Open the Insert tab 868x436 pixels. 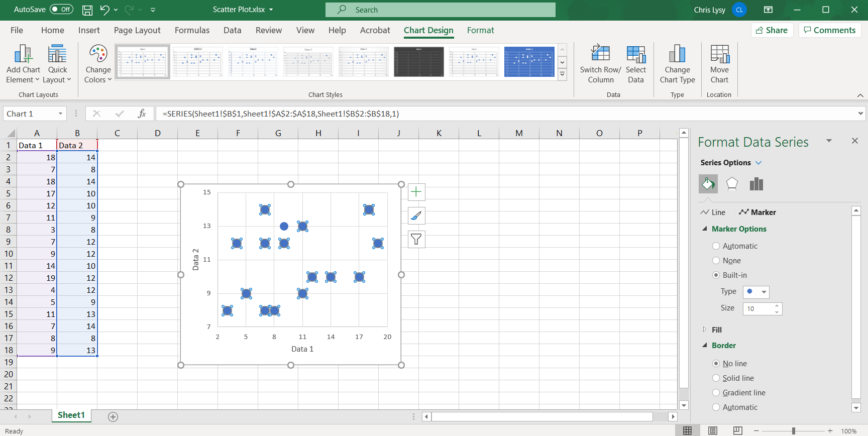coord(89,30)
